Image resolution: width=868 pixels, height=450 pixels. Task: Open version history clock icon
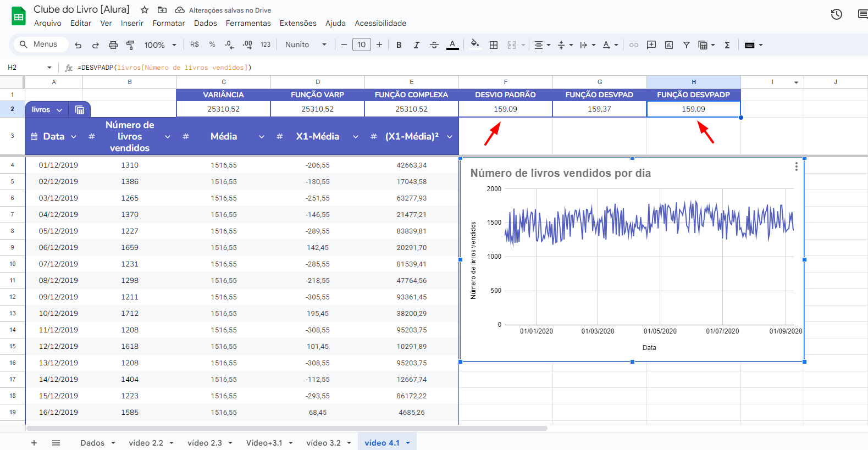pyautogui.click(x=837, y=14)
